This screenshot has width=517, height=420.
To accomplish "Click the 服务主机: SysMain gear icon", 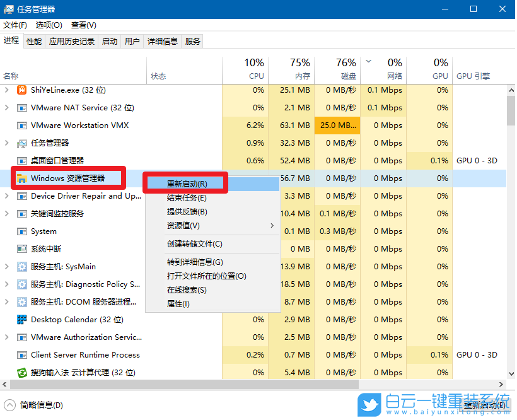I will (21, 267).
